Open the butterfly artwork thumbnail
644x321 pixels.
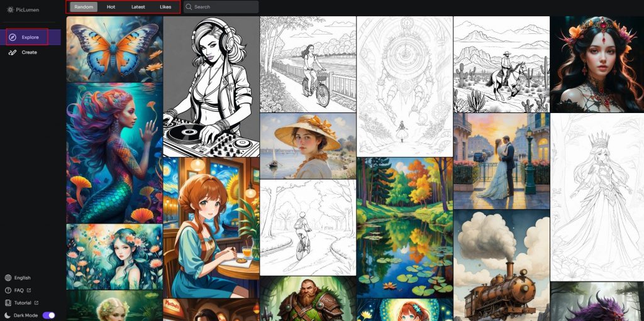point(114,50)
